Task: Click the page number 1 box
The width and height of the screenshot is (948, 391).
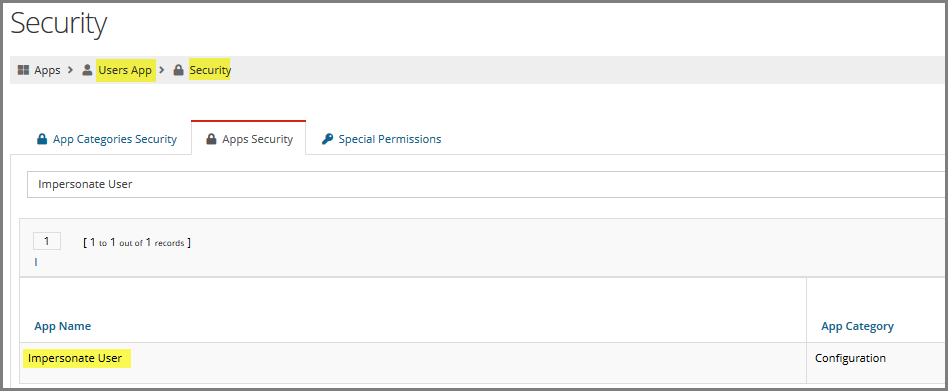Action: pyautogui.click(x=47, y=242)
